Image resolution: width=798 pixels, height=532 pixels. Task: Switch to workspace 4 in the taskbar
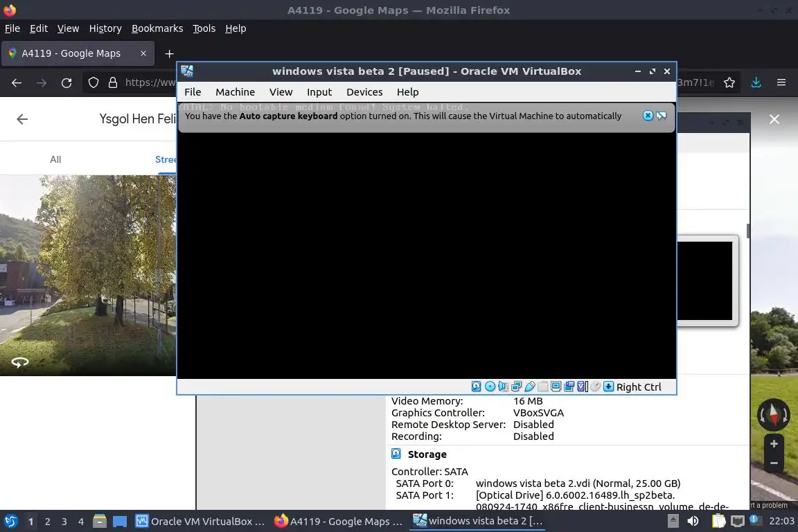click(x=80, y=522)
